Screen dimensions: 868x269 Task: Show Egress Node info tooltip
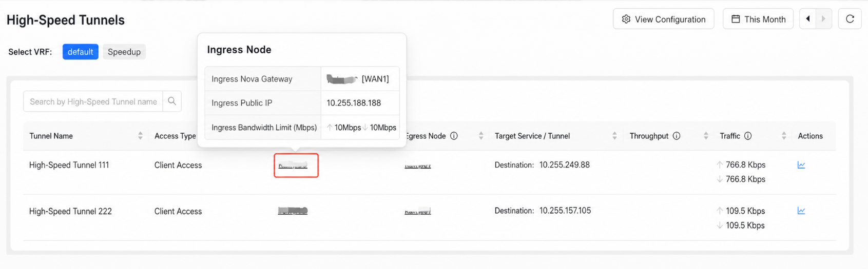(x=454, y=136)
